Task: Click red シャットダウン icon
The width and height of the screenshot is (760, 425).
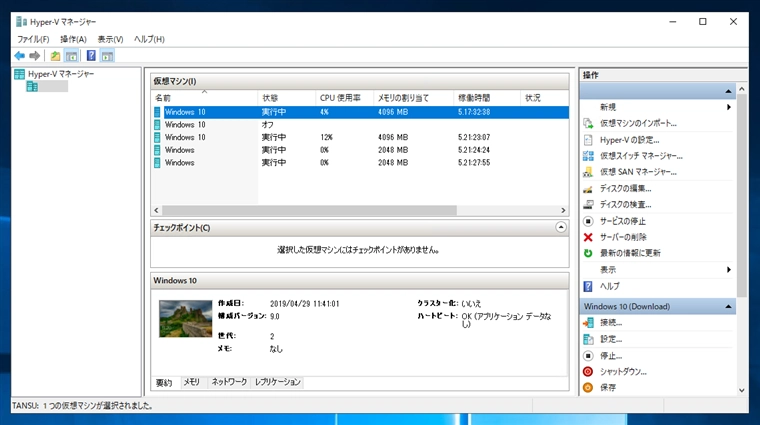Action: [x=588, y=372]
